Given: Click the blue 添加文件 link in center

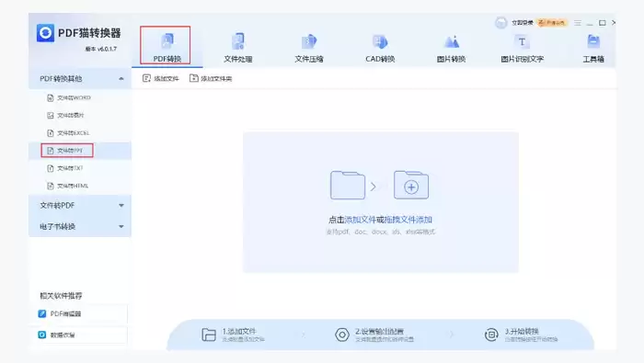Looking at the screenshot, I should (361, 220).
